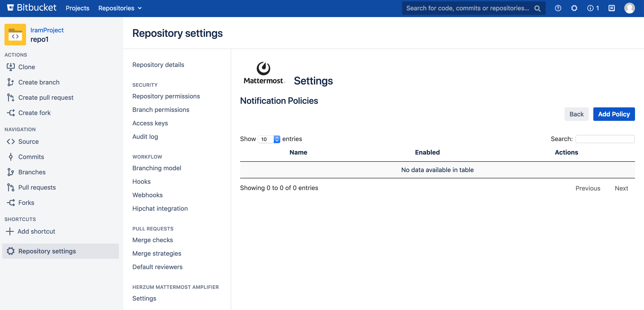Go to Webhooks settings
Viewport: 644px width, 310px height.
pyautogui.click(x=147, y=195)
